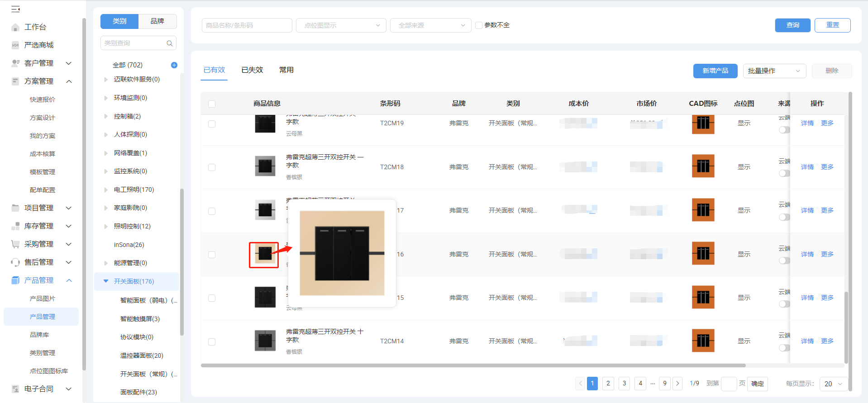Collapse 方案管理 menu chevron
Screen dimensions: 868x403
pos(69,81)
